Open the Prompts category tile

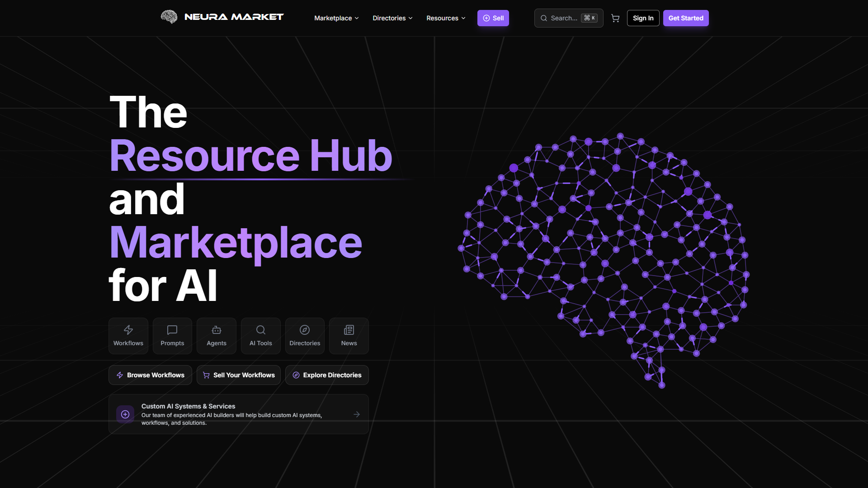coord(172,336)
